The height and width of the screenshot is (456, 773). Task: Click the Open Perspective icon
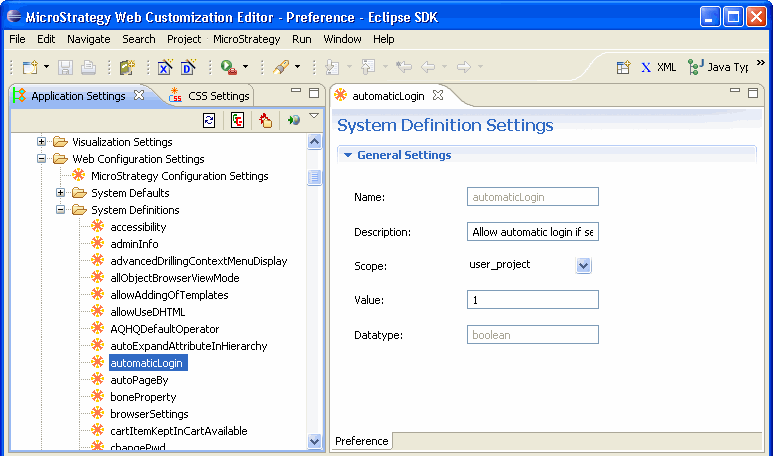click(623, 67)
